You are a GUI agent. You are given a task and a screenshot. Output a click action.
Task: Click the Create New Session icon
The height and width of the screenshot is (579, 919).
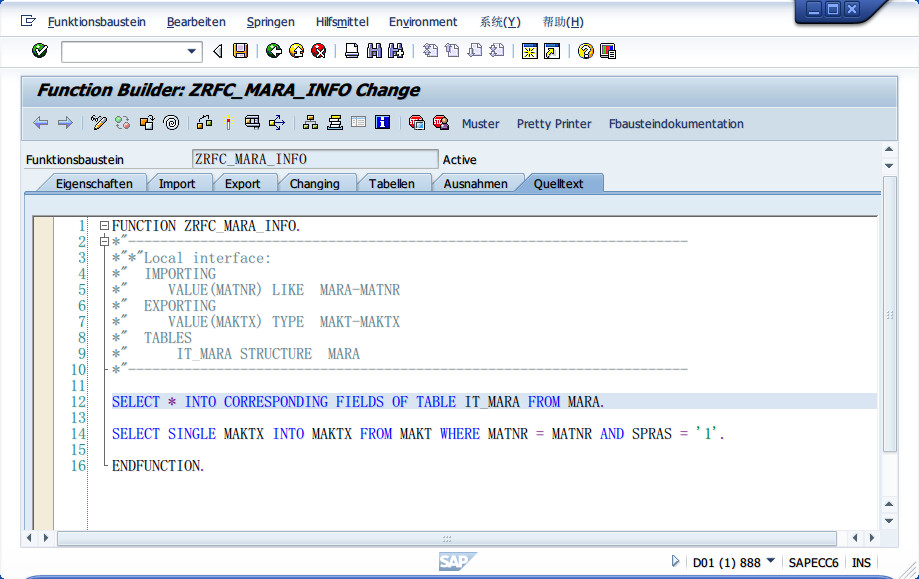pos(530,52)
